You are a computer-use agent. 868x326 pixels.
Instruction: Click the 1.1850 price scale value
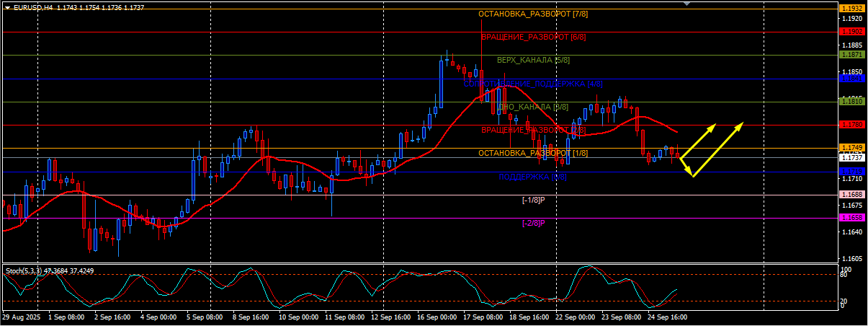852,71
